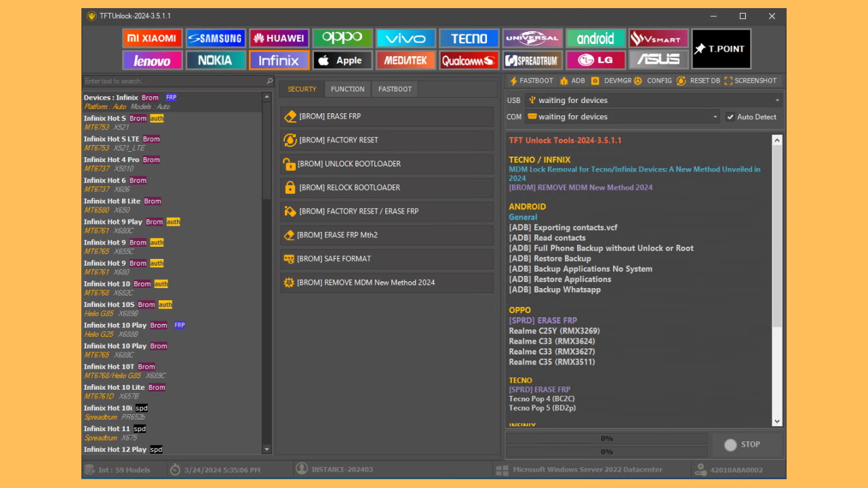Select the MediaTek chipset tile
Viewport: 868px width, 488px height.
pos(406,60)
